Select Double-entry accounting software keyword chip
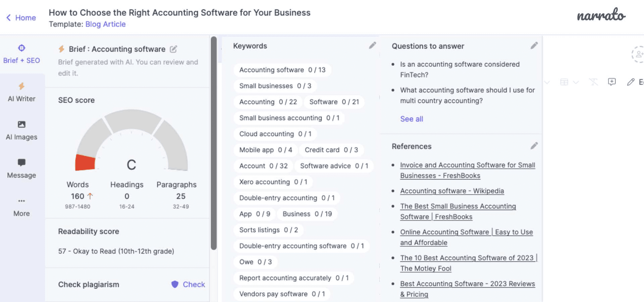The height and width of the screenshot is (302, 644). point(302,246)
